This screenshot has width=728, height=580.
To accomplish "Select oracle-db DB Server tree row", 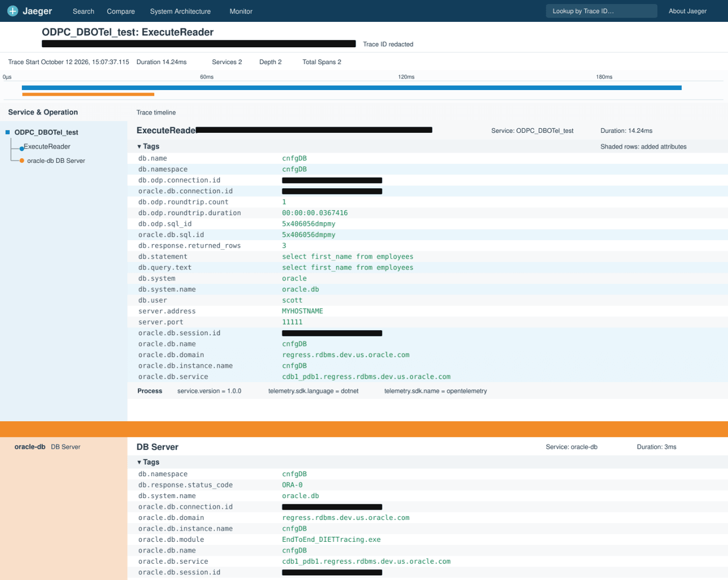I will click(x=56, y=161).
